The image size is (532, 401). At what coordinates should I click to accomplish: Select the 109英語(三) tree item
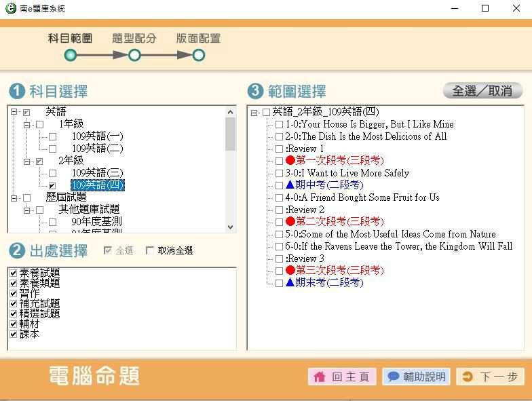pyautogui.click(x=98, y=172)
